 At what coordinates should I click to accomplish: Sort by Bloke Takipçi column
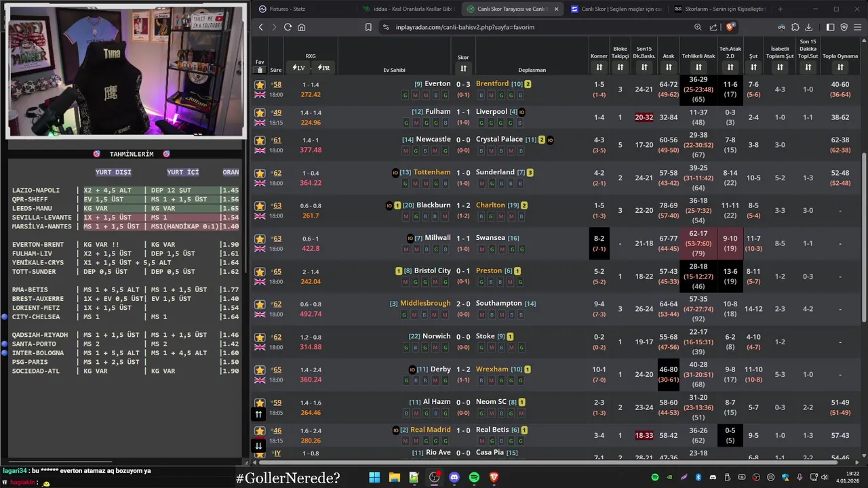click(x=620, y=68)
